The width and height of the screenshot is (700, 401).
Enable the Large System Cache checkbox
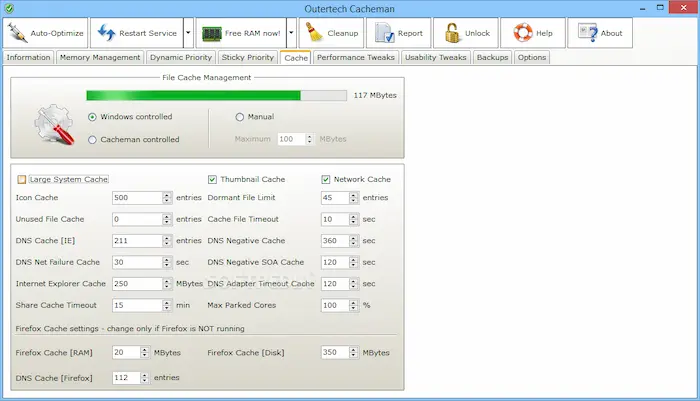(21, 180)
